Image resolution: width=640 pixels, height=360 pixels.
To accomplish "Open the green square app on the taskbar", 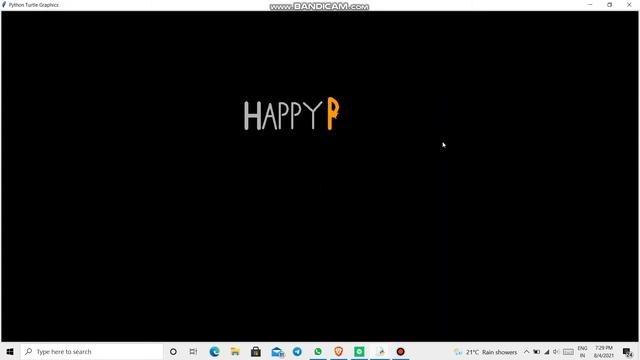I will tap(359, 351).
